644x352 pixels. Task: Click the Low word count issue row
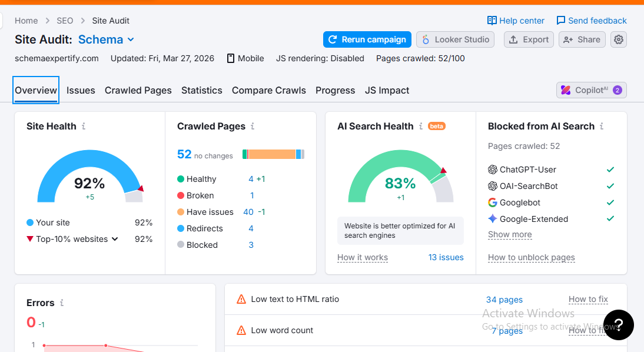426,330
